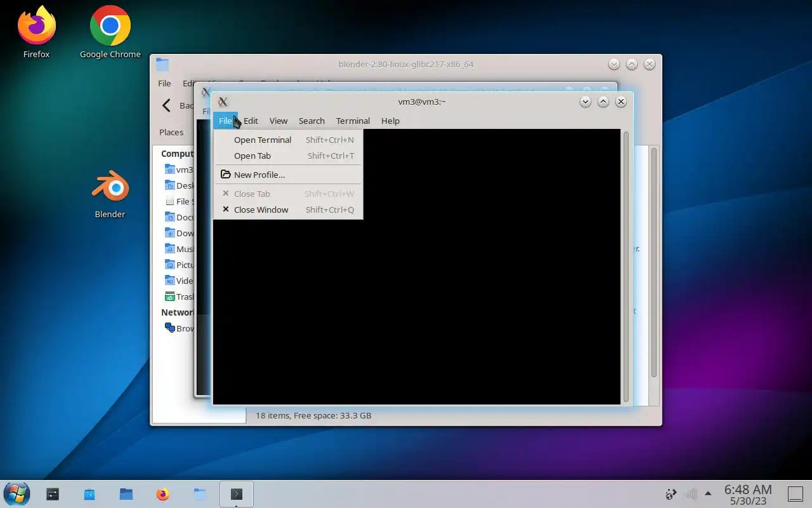
Task: Open the Search menu in terminal
Action: pos(311,121)
